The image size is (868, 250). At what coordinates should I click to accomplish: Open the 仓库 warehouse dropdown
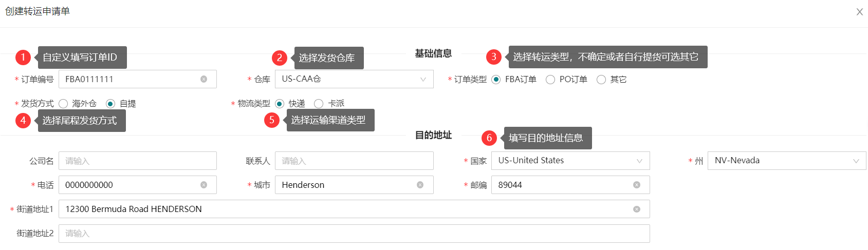(x=354, y=79)
